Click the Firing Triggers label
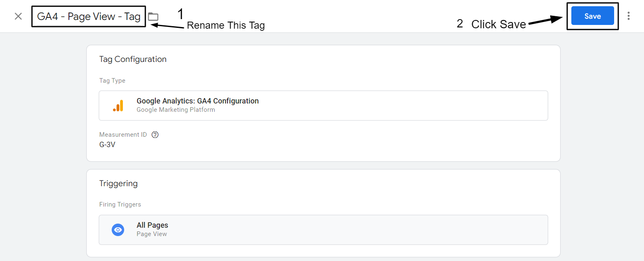Screen dimensions: 644x261 click(120, 204)
